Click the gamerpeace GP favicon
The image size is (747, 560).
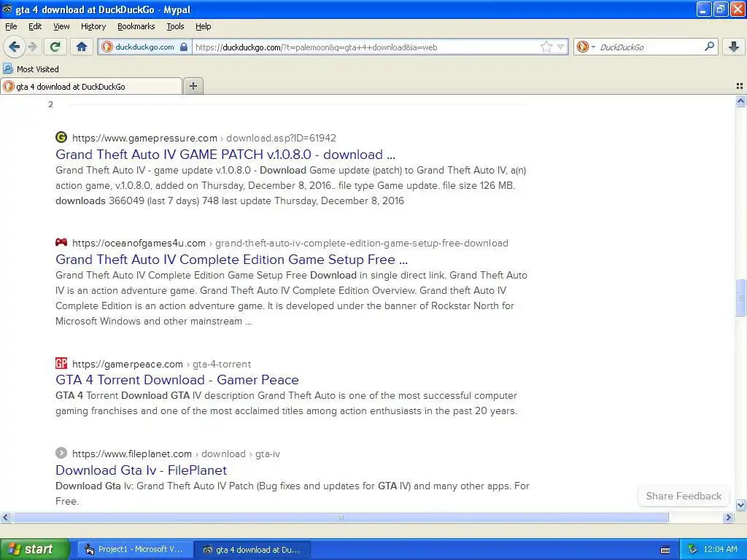[61, 363]
